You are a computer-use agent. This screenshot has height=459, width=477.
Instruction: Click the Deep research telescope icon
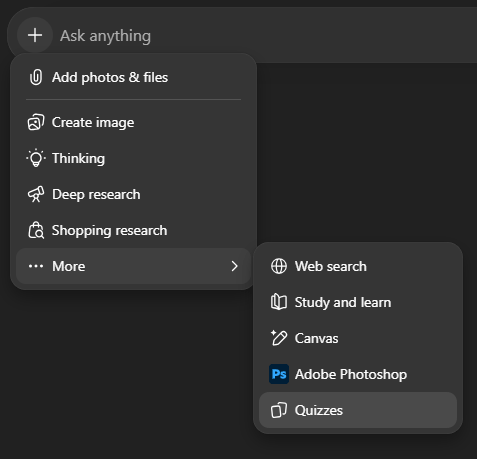coord(36,194)
